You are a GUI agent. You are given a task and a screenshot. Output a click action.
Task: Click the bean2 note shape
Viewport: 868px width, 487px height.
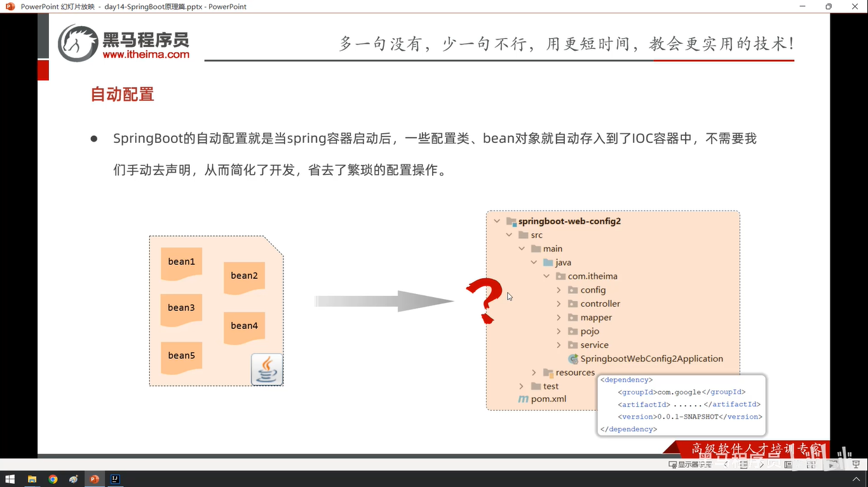point(244,277)
